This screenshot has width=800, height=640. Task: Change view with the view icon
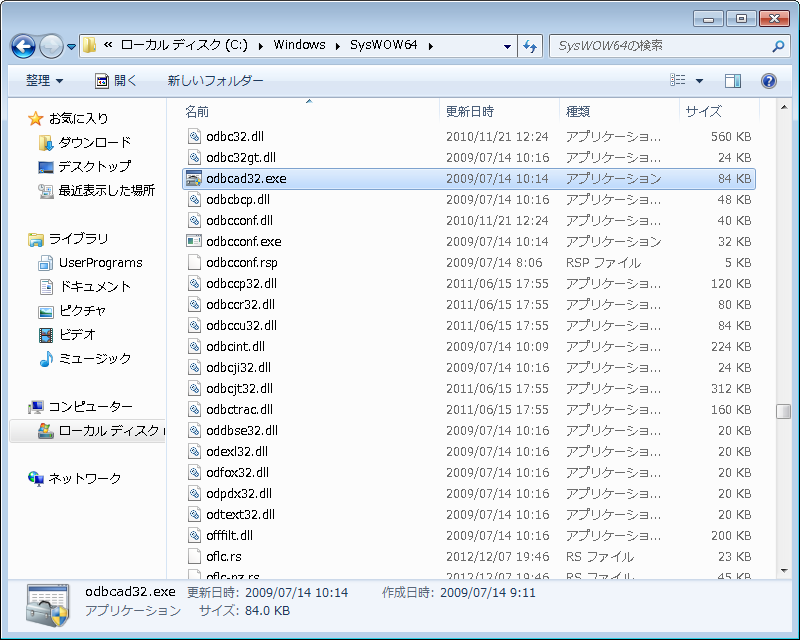click(678, 80)
